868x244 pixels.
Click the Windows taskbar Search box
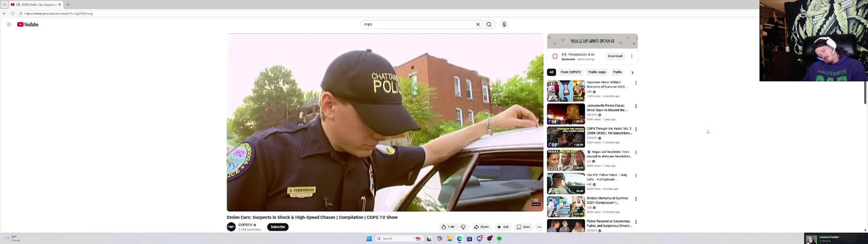tap(399, 239)
